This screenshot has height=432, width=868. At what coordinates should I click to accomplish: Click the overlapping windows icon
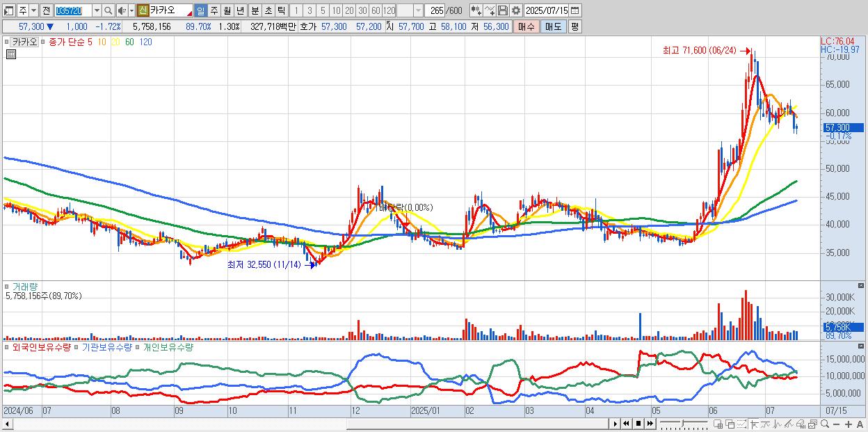coord(730,424)
